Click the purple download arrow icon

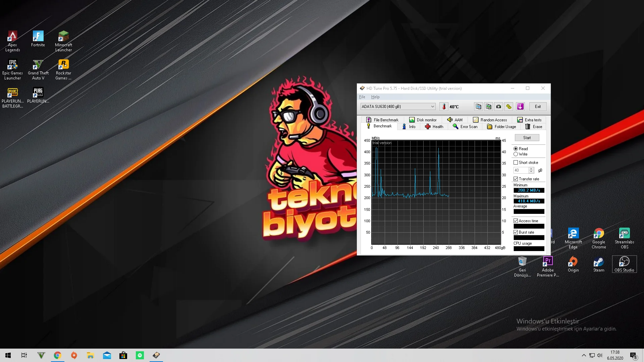click(x=520, y=107)
